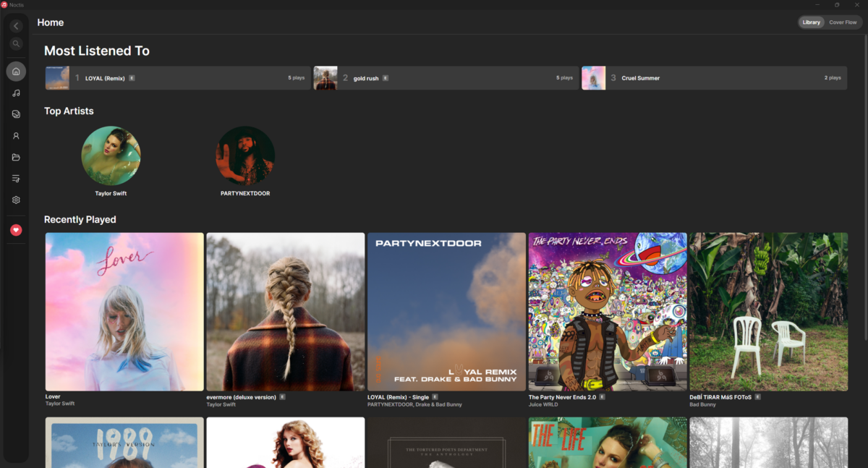Open Settings via the gear icon
The width and height of the screenshot is (868, 468).
pos(16,200)
